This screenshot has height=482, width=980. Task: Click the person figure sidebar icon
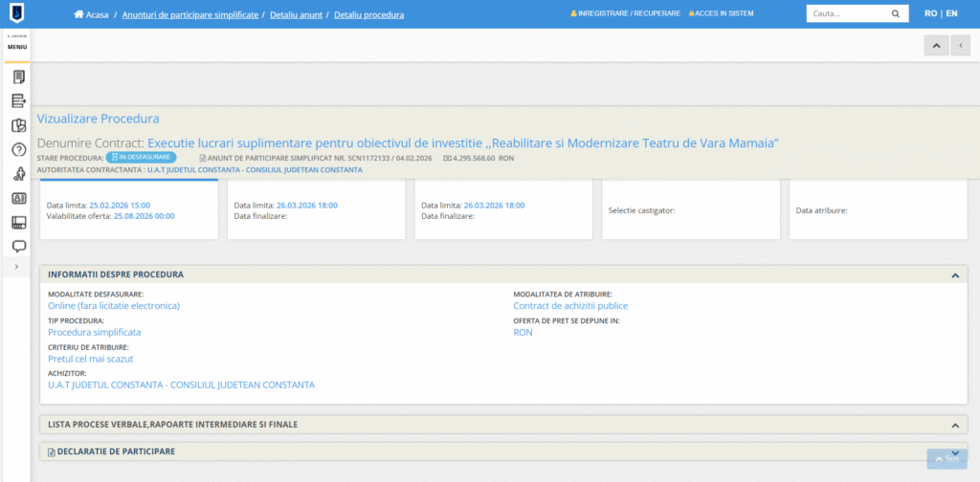[x=18, y=173]
